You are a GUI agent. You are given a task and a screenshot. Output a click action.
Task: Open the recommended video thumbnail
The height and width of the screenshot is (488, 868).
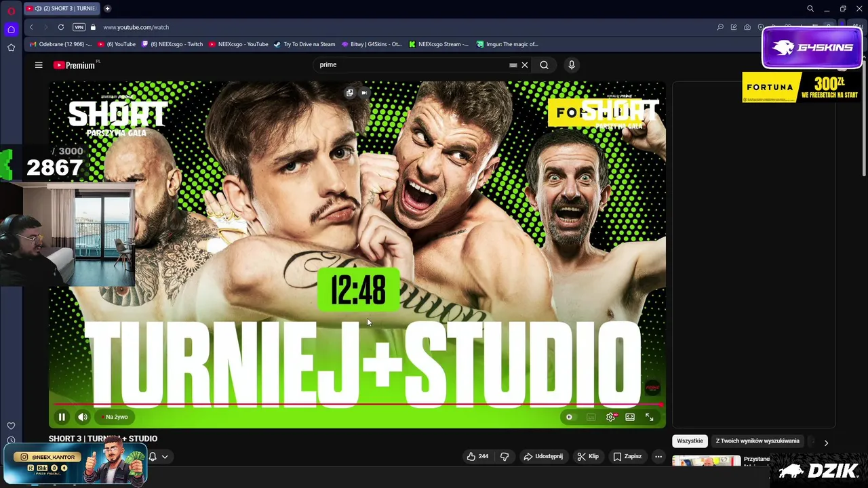coord(707,461)
